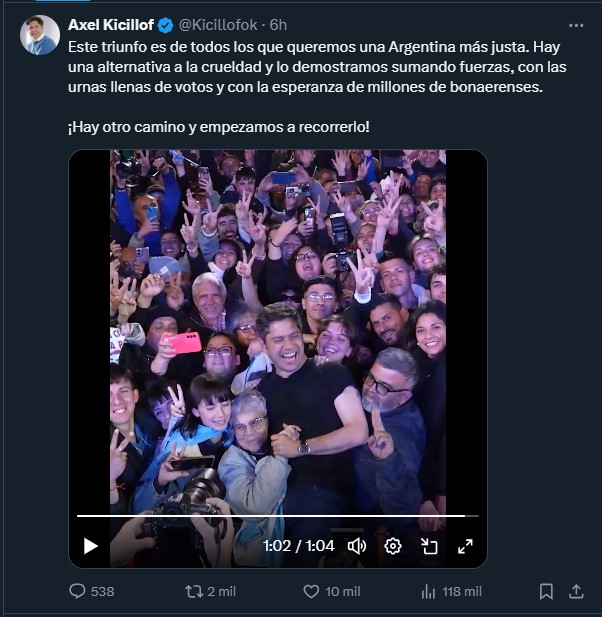Like the tweet with the heart icon
The width and height of the screenshot is (602, 617).
(x=311, y=591)
